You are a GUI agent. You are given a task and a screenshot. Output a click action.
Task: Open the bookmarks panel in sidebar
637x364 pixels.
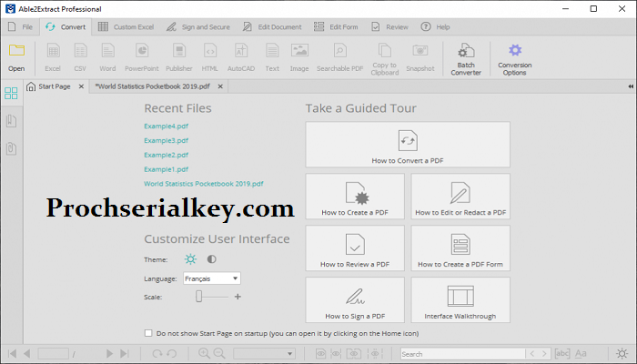coord(11,121)
